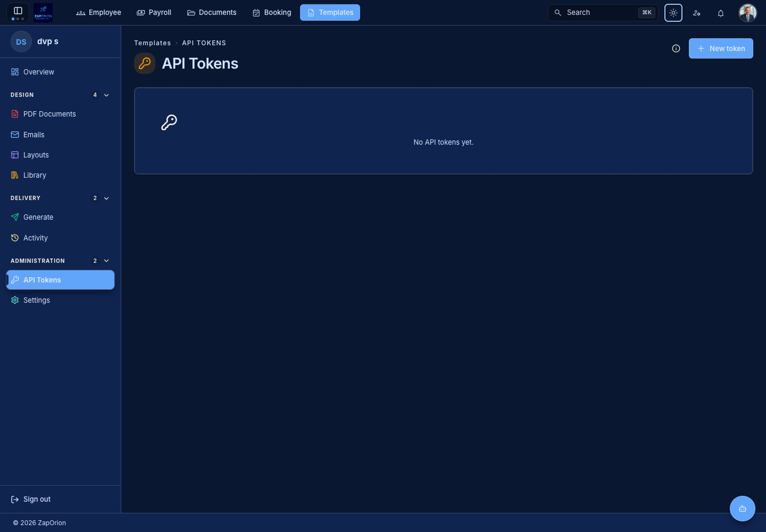Click the orange key icon next to title
Image resolution: width=766 pixels, height=532 pixels.
145,63
